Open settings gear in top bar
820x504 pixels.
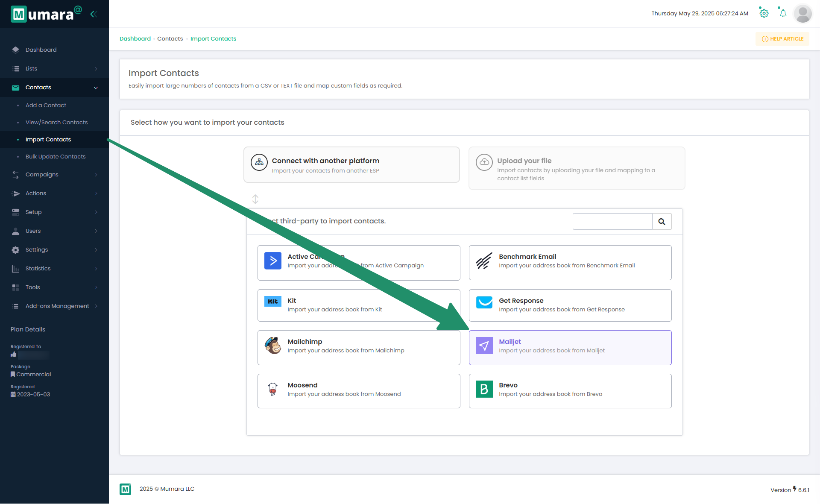tap(764, 13)
